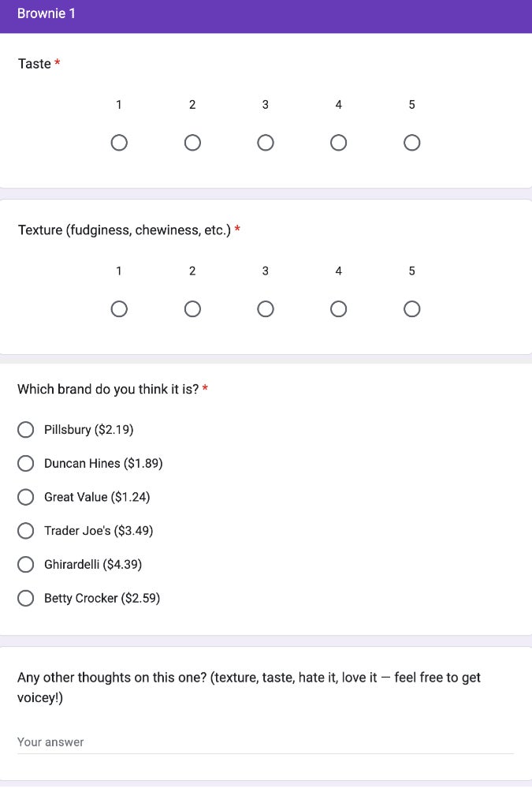The image size is (532, 788).
Task: Select rating 1 for Texture
Action: pyautogui.click(x=119, y=308)
